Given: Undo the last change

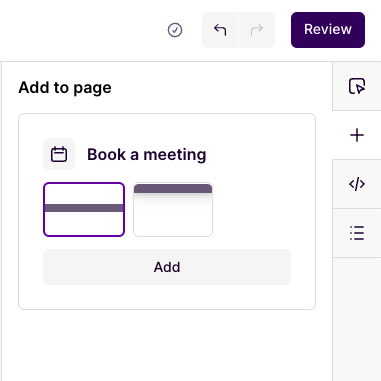Looking at the screenshot, I should [x=220, y=30].
